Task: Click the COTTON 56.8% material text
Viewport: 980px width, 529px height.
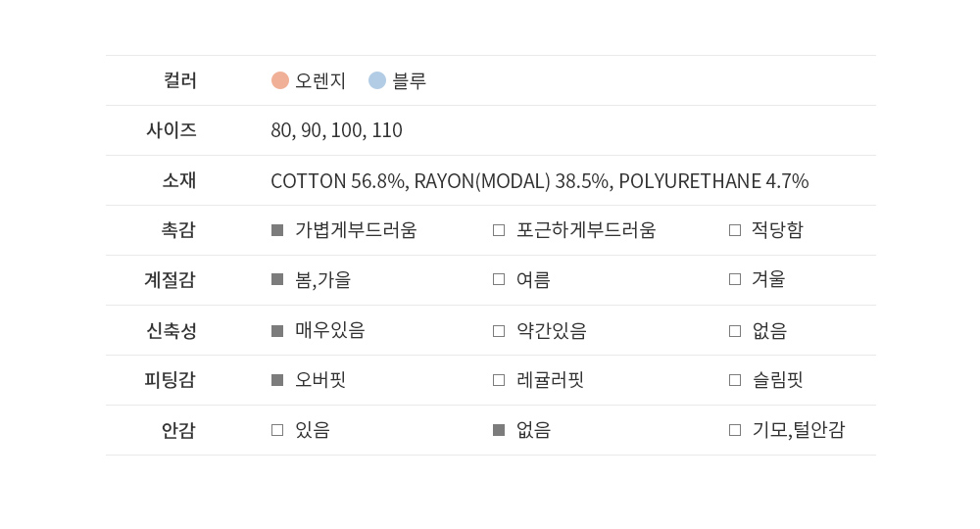Action: [x=338, y=181]
